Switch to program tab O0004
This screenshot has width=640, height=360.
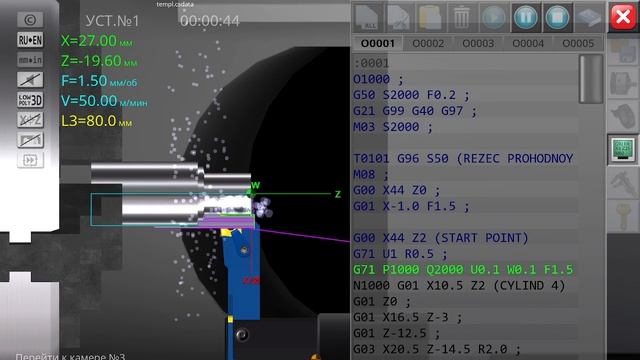pyautogui.click(x=528, y=43)
